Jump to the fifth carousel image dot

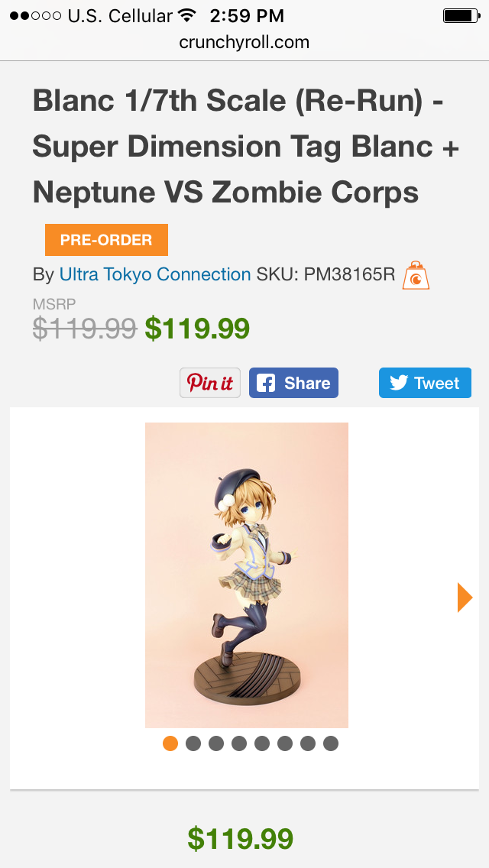click(262, 743)
